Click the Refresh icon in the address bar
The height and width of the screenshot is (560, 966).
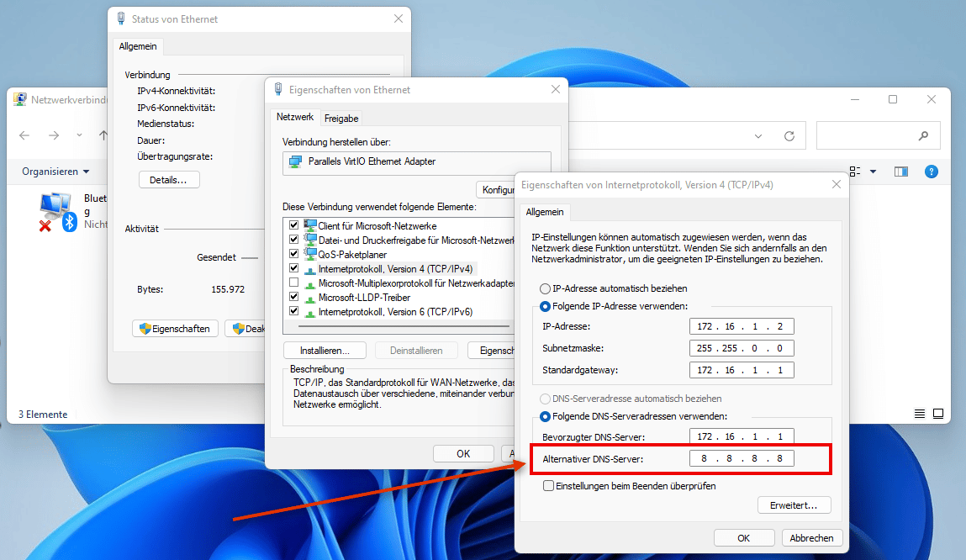coord(789,135)
